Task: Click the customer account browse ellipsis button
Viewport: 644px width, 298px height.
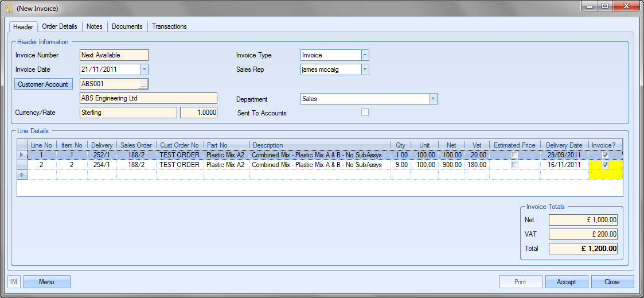Action: pyautogui.click(x=143, y=84)
